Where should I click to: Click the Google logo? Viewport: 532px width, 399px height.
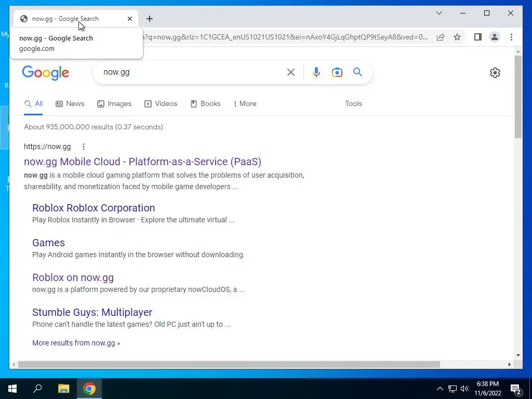pos(46,73)
